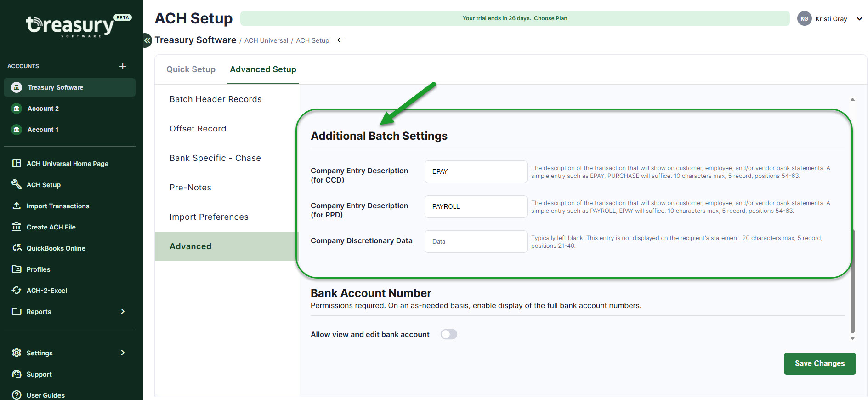Click the vertical scrollbar thumb
This screenshot has width=868, height=400.
tap(852, 281)
